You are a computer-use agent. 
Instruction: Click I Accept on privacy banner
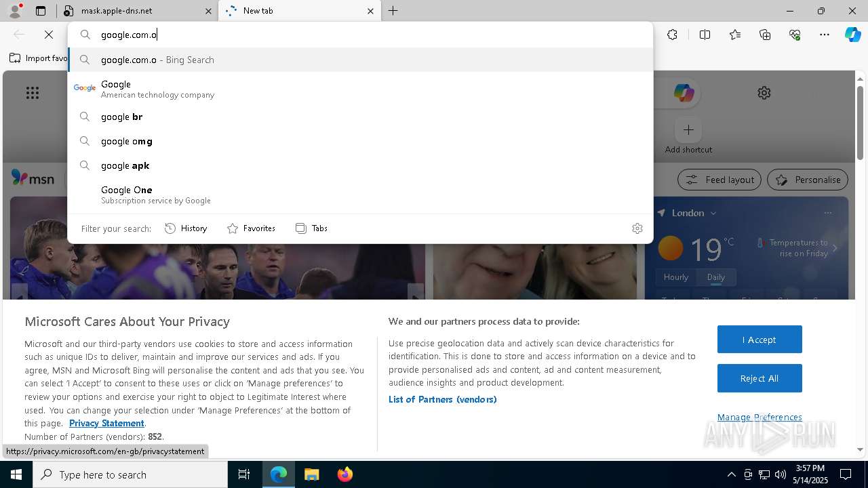tap(759, 340)
